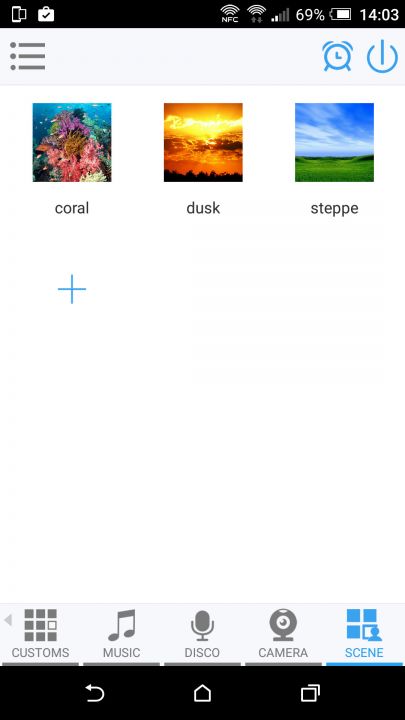The width and height of the screenshot is (405, 720).
Task: Tap the Android home navigation button
Action: pyautogui.click(x=202, y=693)
